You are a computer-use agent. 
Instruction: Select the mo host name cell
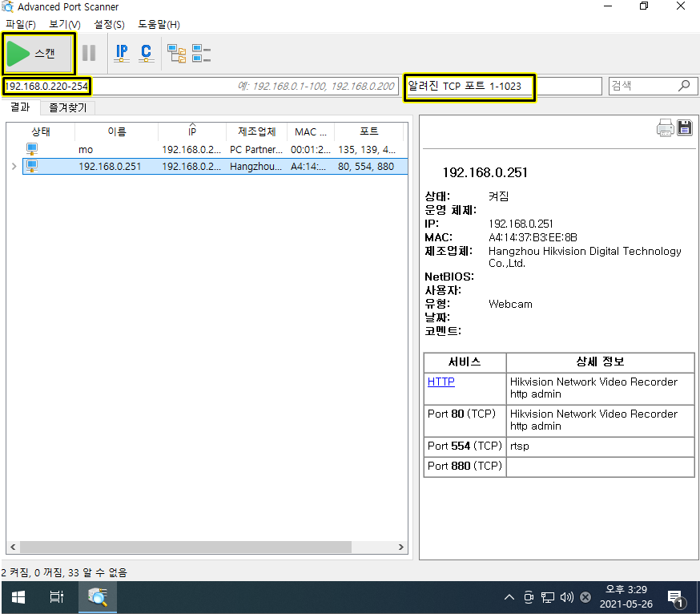click(x=86, y=150)
